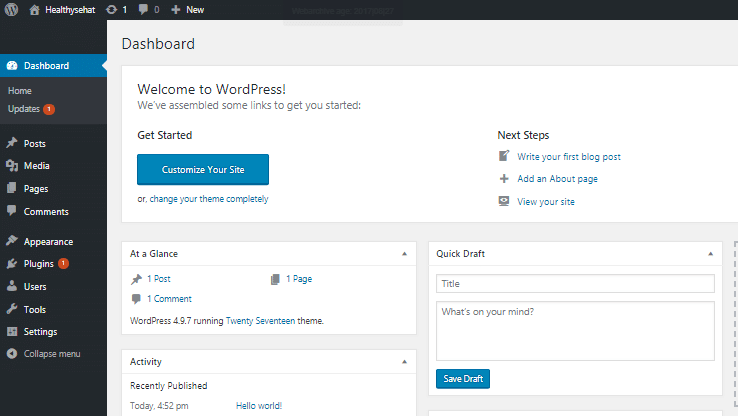Click the Recently Published heading
738x416 pixels.
[x=168, y=386]
